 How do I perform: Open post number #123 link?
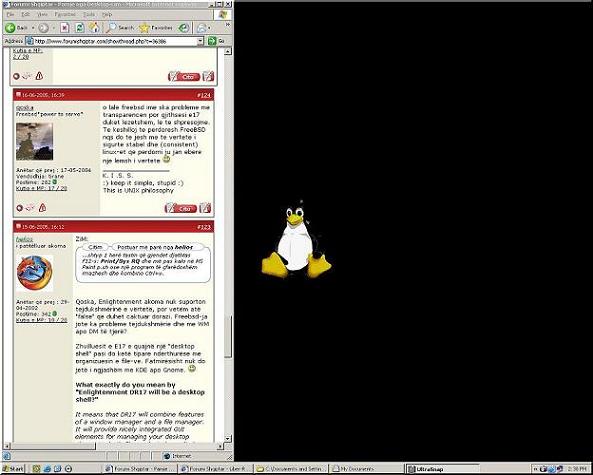(x=204, y=227)
